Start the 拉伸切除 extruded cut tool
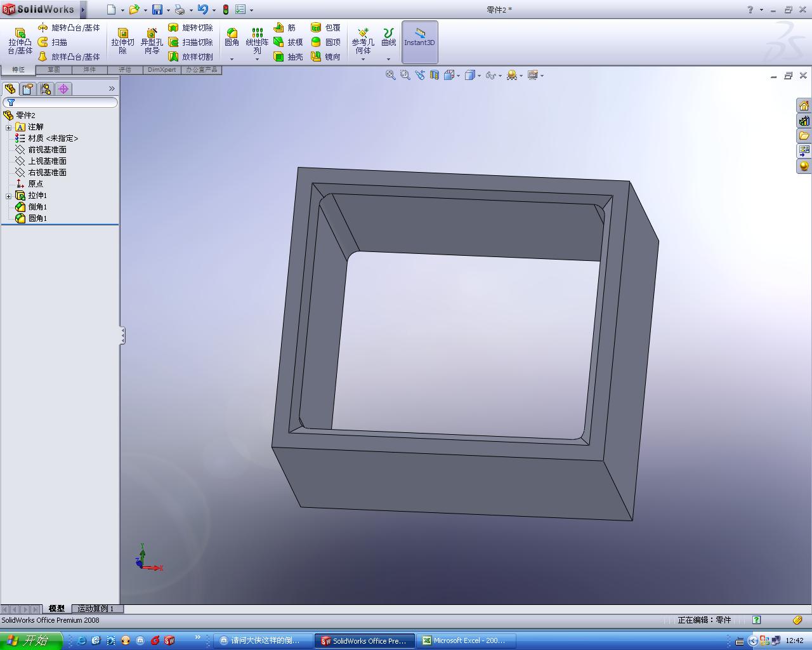 [122, 41]
